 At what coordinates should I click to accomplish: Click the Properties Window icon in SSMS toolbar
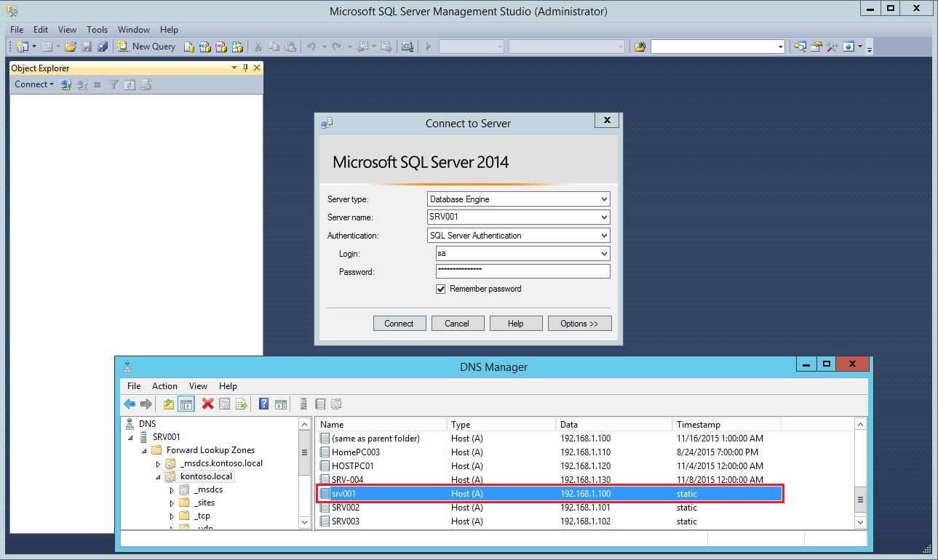tap(816, 47)
